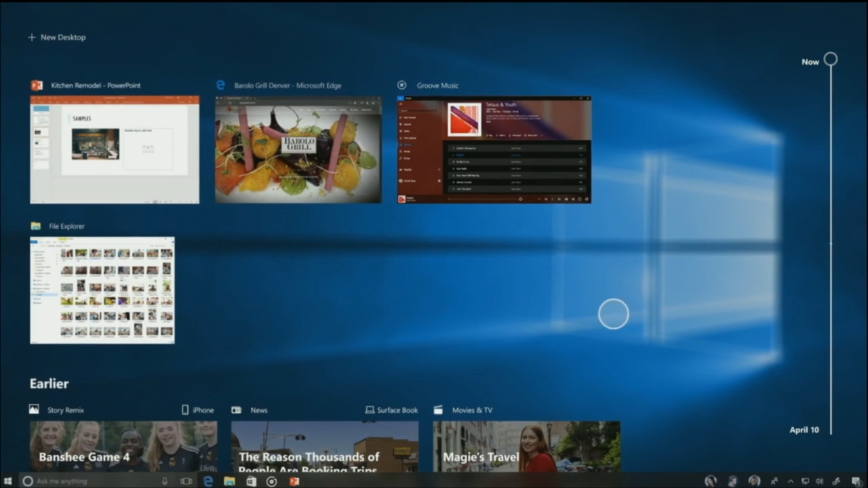Open the Start menu

pos(9,481)
